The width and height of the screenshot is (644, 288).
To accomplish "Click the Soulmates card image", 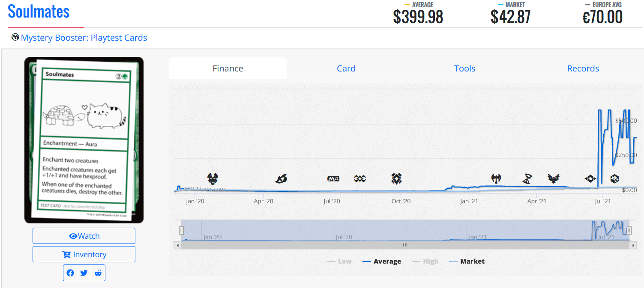I will pos(84,140).
